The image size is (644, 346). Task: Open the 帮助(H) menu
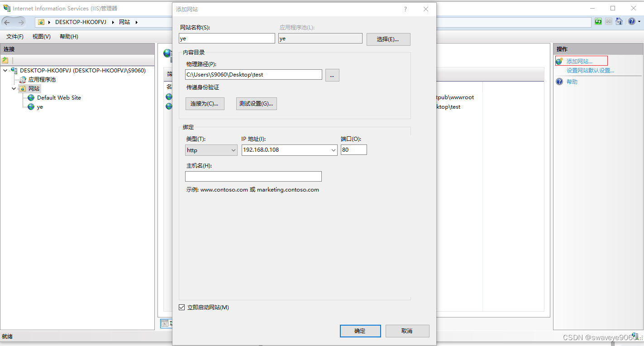pos(69,37)
